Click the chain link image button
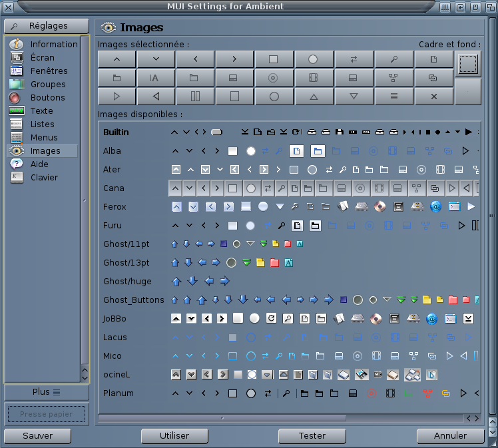Viewport: 498px width, 448px height. (x=433, y=78)
